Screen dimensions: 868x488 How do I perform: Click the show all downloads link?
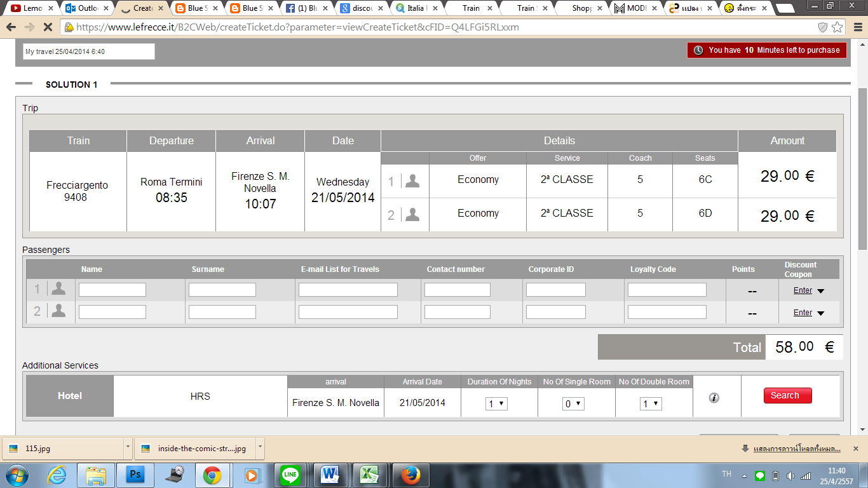click(796, 449)
